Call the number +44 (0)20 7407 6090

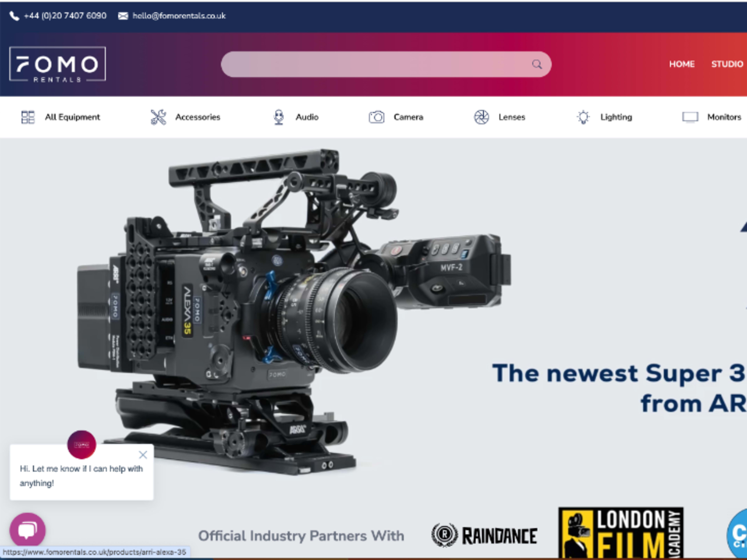tap(65, 16)
